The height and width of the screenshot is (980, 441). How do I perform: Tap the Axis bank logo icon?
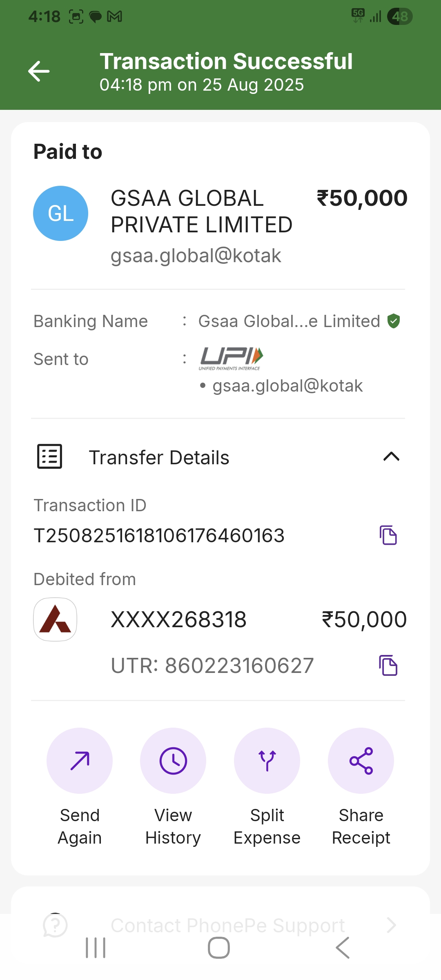tap(55, 619)
